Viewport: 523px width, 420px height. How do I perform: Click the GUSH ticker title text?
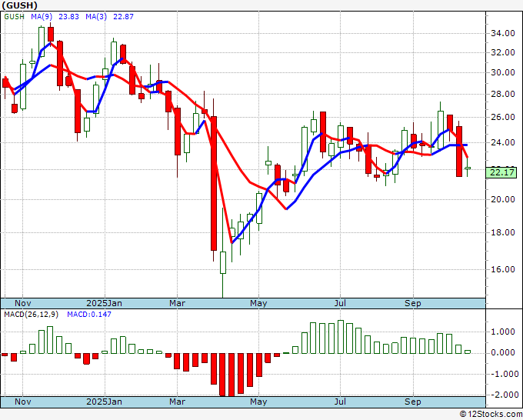pos(19,5)
